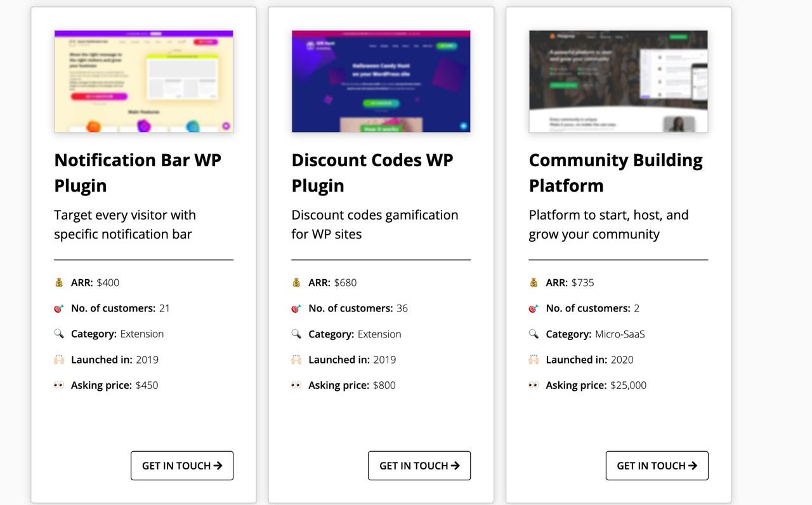
Task: Click target icon beside Discount Codes customers
Action: pos(296,308)
